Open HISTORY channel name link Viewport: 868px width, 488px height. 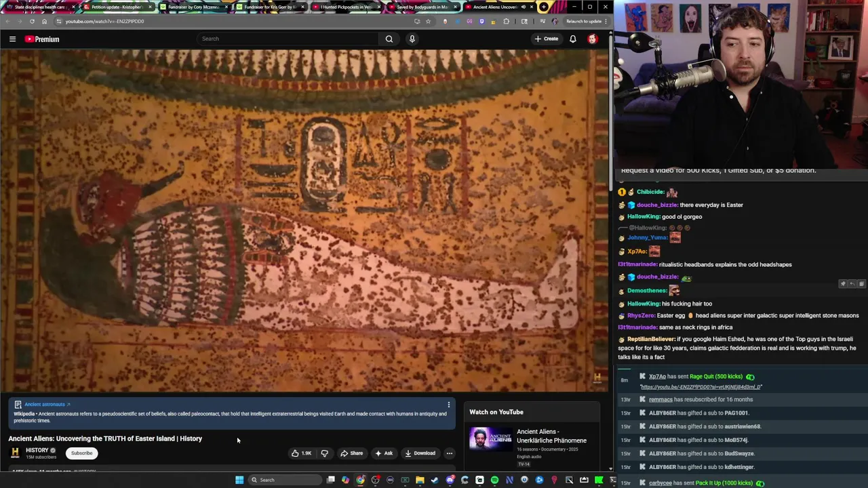point(37,450)
